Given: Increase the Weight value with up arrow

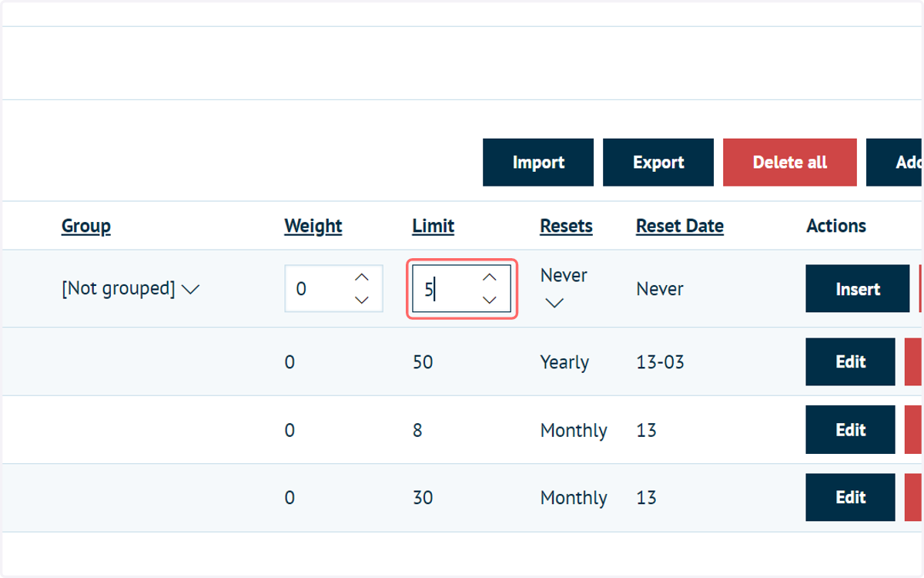Looking at the screenshot, I should pyautogui.click(x=362, y=277).
